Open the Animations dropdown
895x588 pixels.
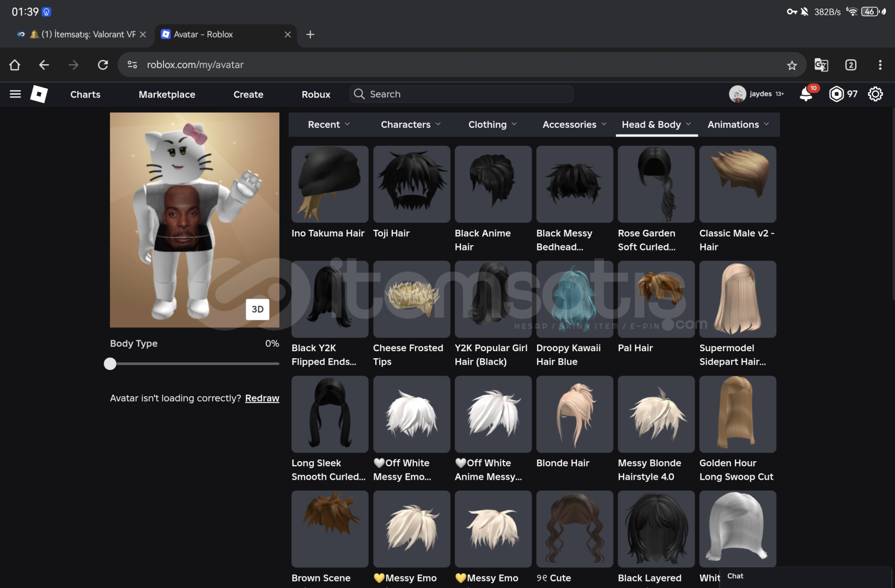tap(738, 125)
